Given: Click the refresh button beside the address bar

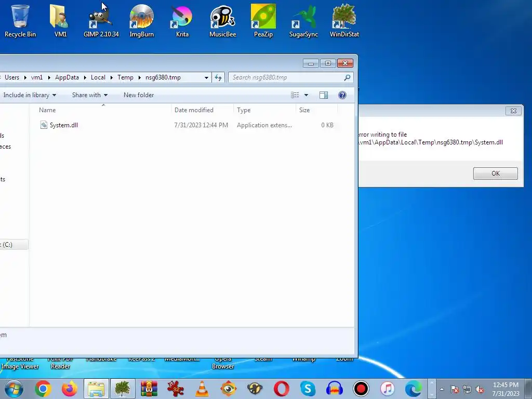Looking at the screenshot, I should pyautogui.click(x=218, y=77).
